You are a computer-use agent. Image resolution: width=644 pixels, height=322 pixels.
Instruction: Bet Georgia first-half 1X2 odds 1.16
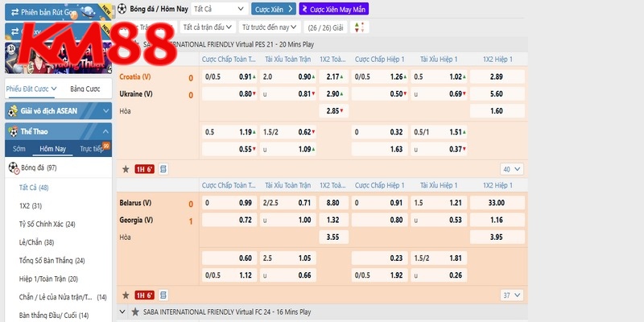[497, 220]
